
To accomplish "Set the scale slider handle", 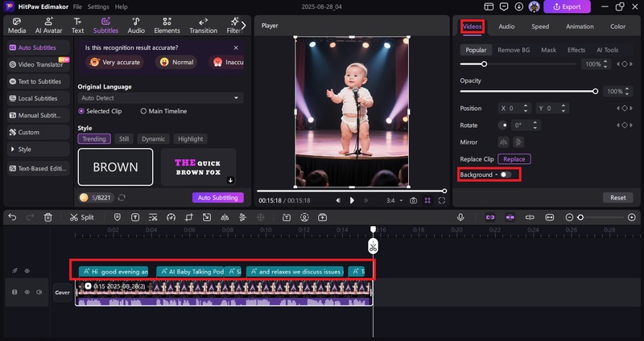I will 485,64.
